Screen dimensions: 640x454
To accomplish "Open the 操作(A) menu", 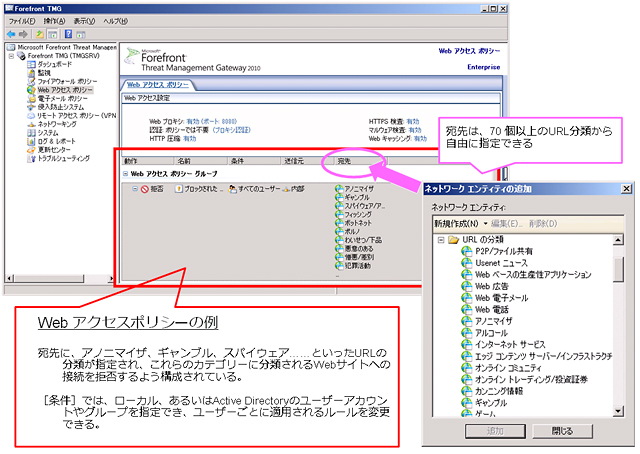I will [54, 21].
